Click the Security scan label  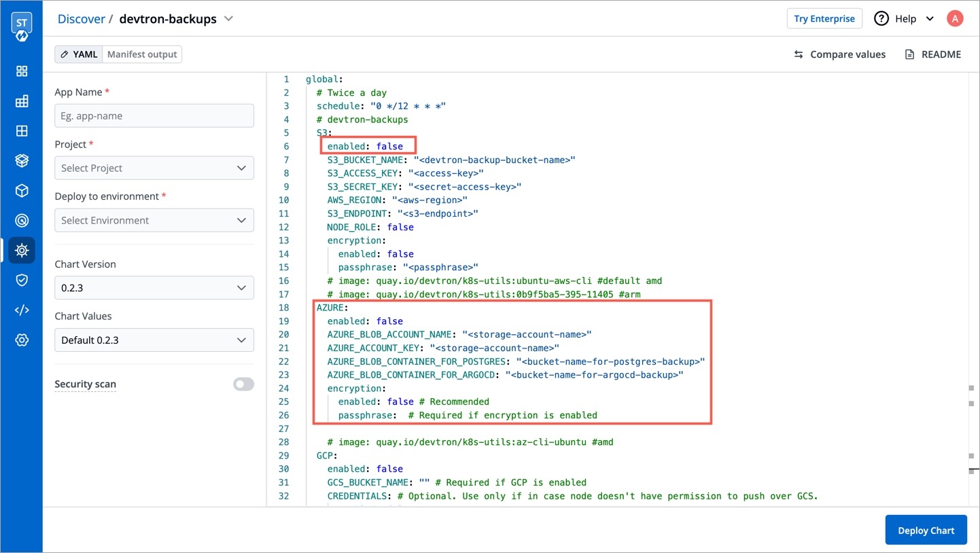(85, 384)
